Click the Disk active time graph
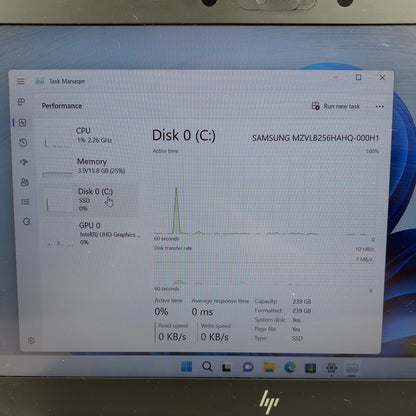416x416 pixels. point(265,195)
